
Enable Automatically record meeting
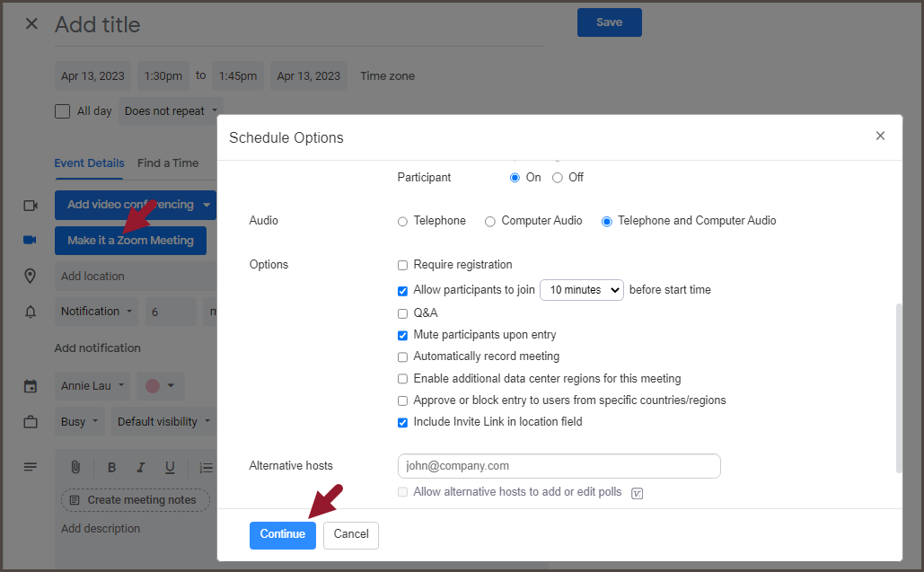(402, 356)
